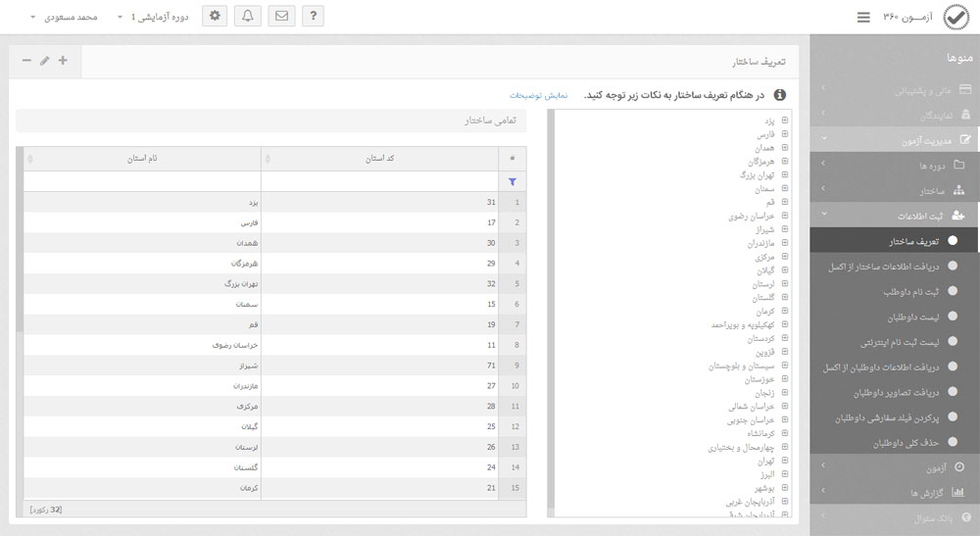Viewport: 980px width, 536px height.
Task: Open تعریف ساختار menu item
Action: pyautogui.click(x=895, y=240)
